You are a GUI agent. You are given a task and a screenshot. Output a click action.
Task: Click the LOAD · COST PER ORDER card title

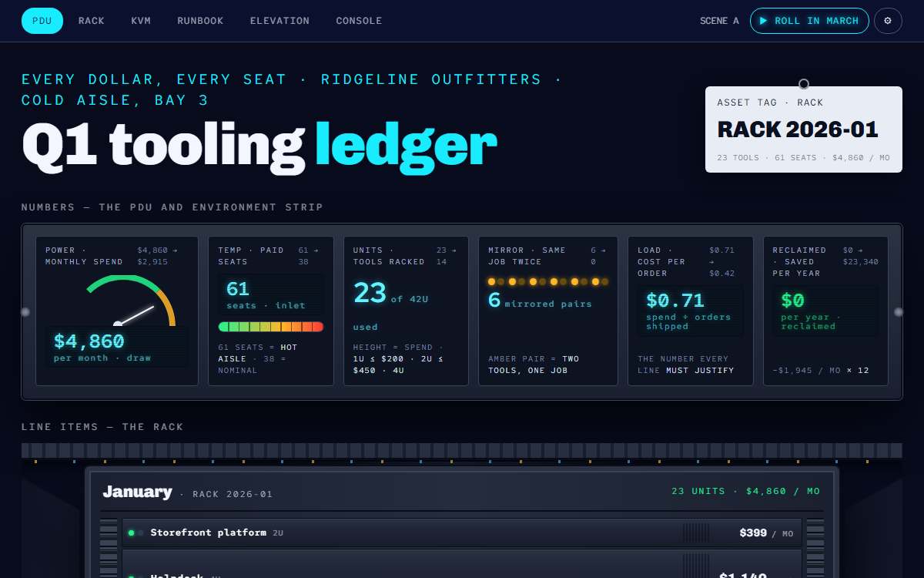[662, 261]
